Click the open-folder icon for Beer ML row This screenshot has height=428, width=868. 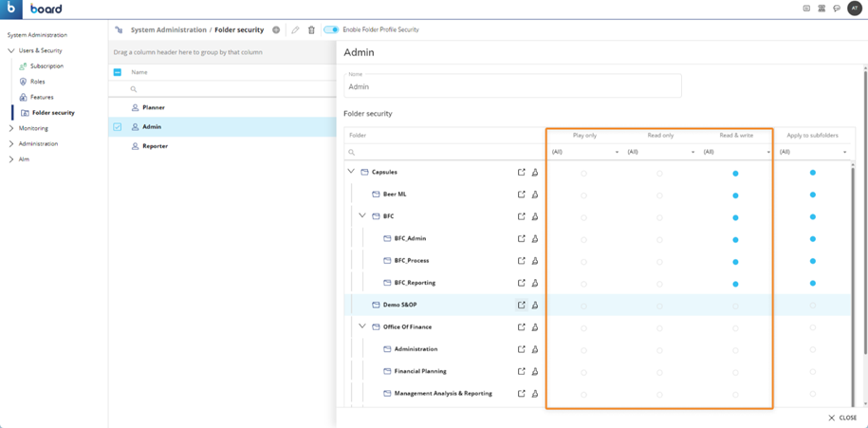tap(521, 195)
